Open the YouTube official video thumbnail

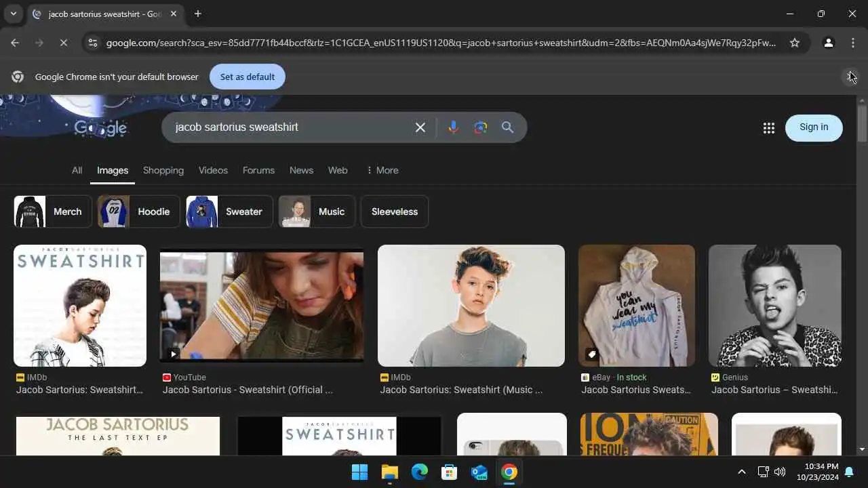tap(262, 306)
